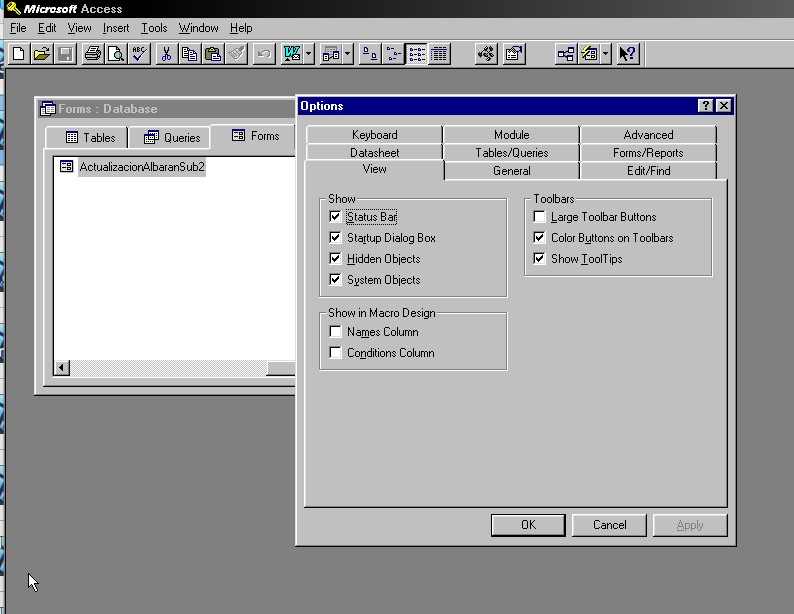The height and width of the screenshot is (614, 794).
Task: Open the Analyze dropdown arrow
Action: (x=347, y=54)
